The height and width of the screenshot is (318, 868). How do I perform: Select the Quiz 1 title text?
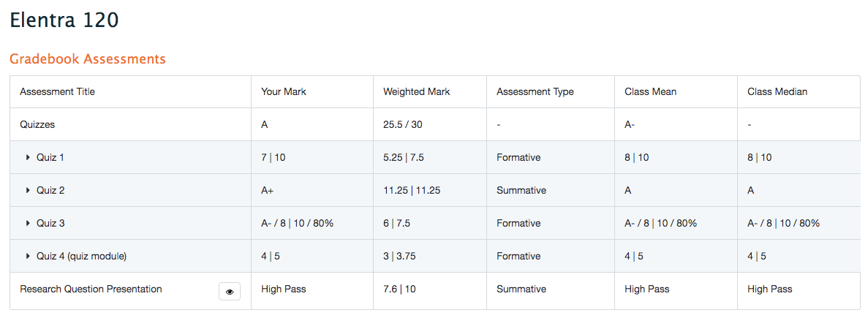[50, 158]
